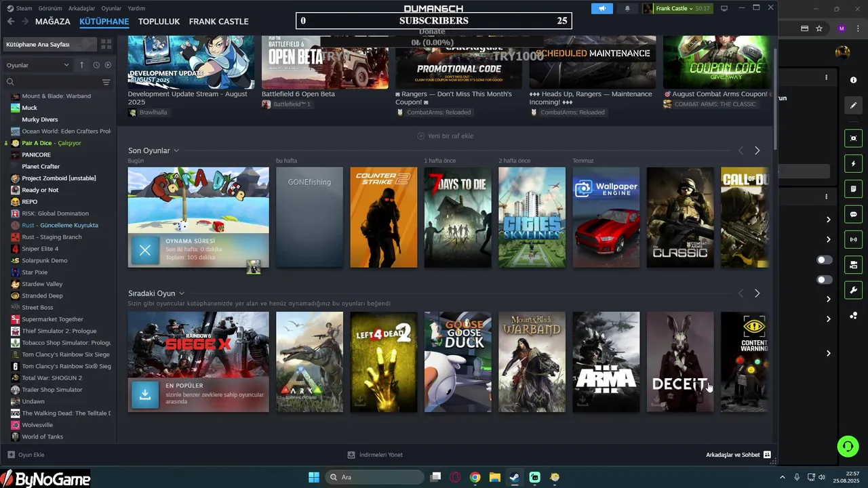868x488 pixels.
Task: Click the lightning bolt icon in browser sidebar
Action: pos(853,163)
